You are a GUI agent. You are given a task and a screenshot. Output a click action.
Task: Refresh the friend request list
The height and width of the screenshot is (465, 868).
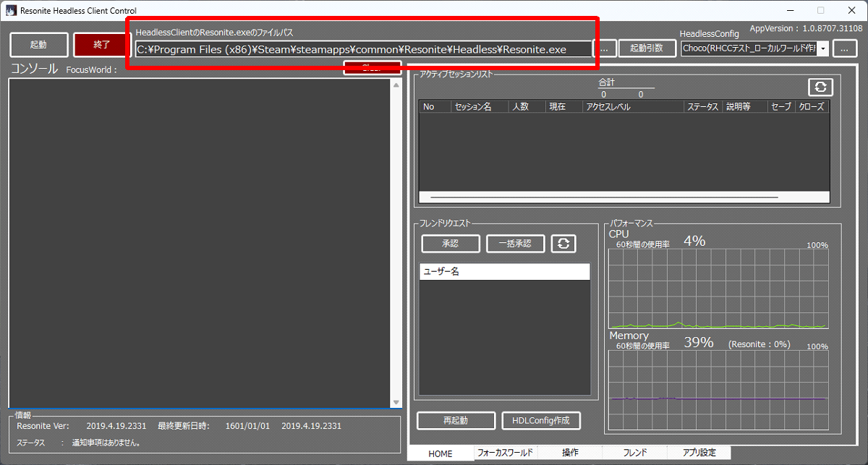[563, 244]
